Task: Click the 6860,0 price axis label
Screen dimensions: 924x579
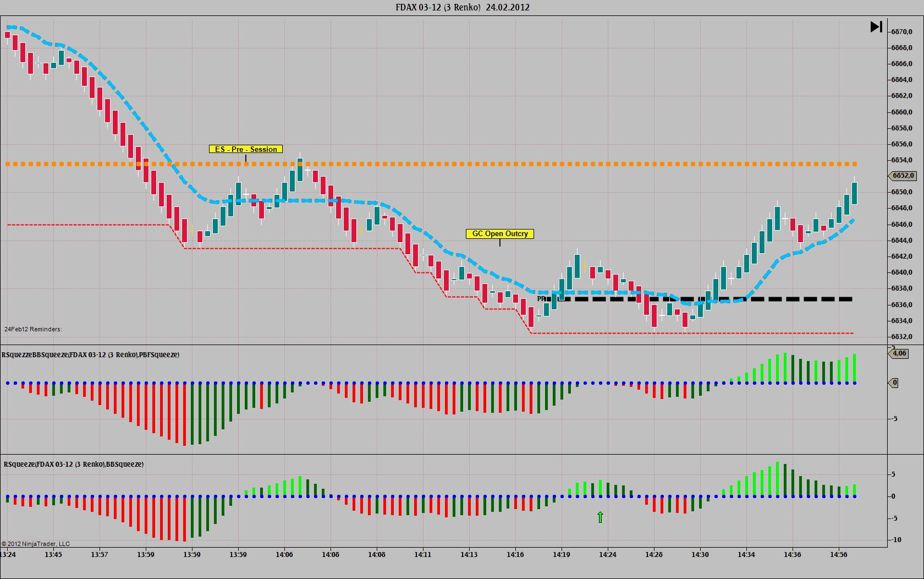Action: tap(901, 112)
